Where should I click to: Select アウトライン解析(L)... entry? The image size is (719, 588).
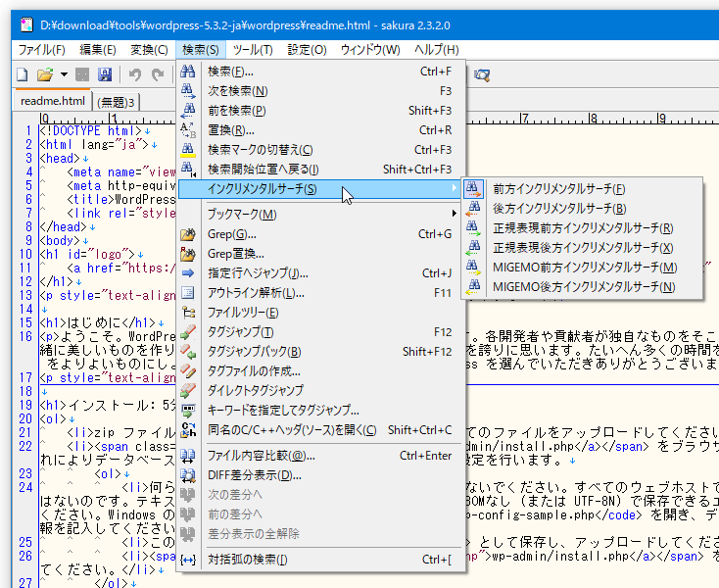319,293
